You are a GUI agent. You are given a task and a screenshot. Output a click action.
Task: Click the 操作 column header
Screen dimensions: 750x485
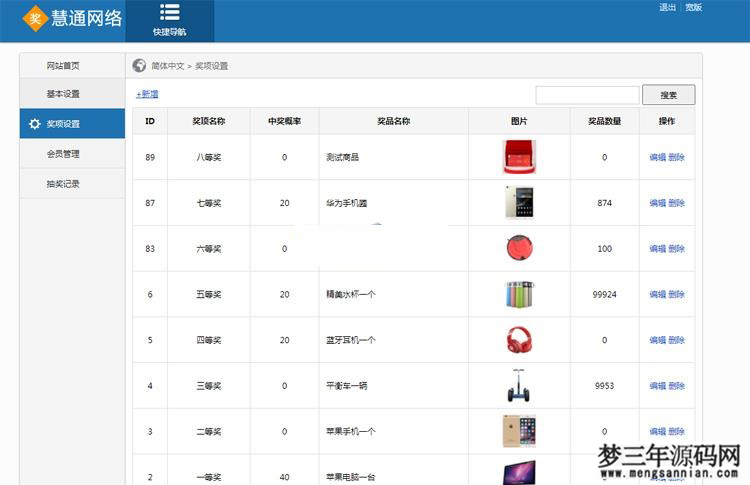coord(667,121)
